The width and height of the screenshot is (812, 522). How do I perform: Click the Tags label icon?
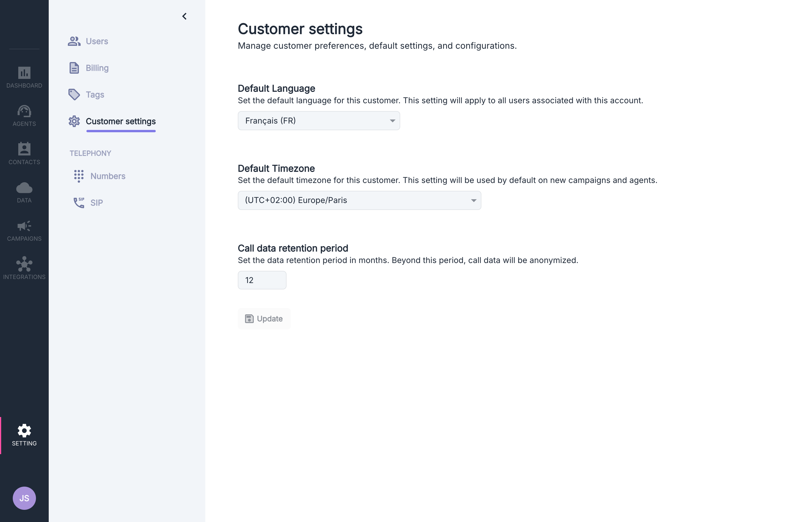[74, 95]
